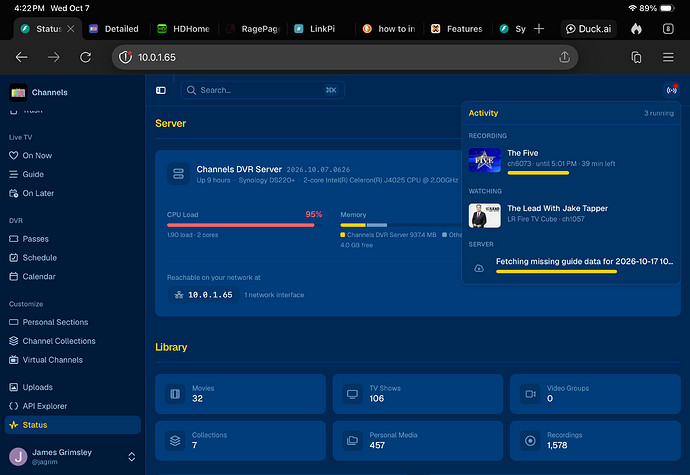This screenshot has height=475, width=690.
Task: Click the iPad battery status indicator
Action: tap(667, 8)
